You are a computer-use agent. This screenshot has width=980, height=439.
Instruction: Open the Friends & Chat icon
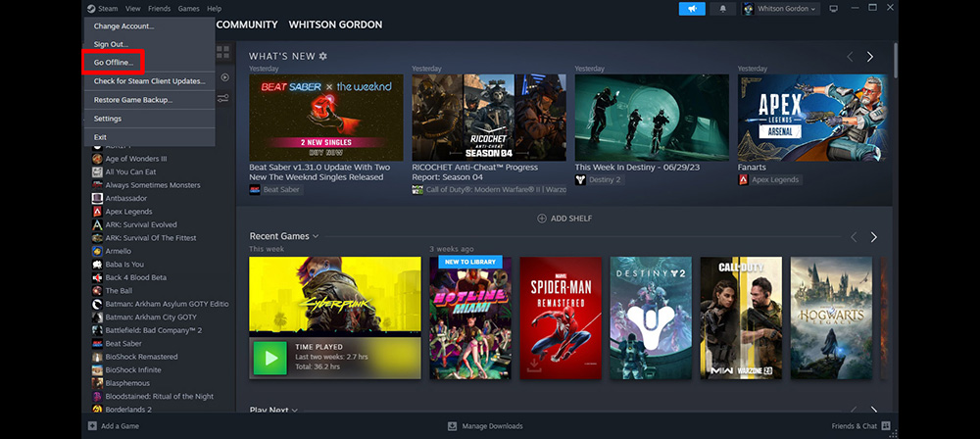(x=886, y=426)
